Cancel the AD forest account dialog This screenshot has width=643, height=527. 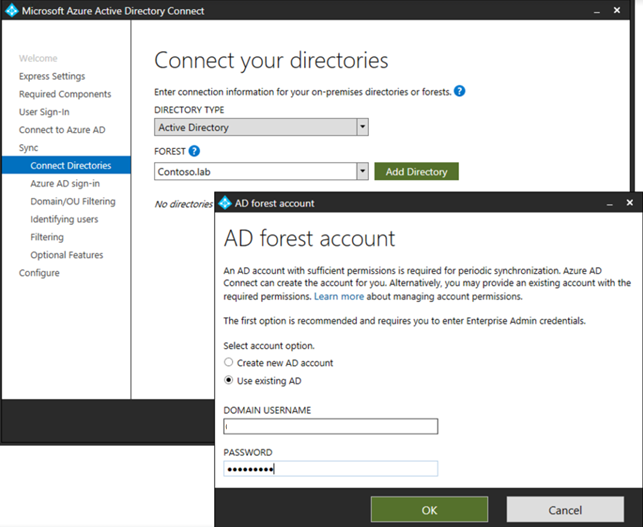(x=565, y=510)
